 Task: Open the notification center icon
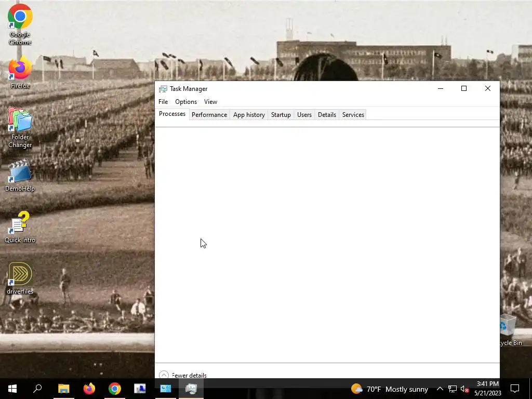click(515, 389)
